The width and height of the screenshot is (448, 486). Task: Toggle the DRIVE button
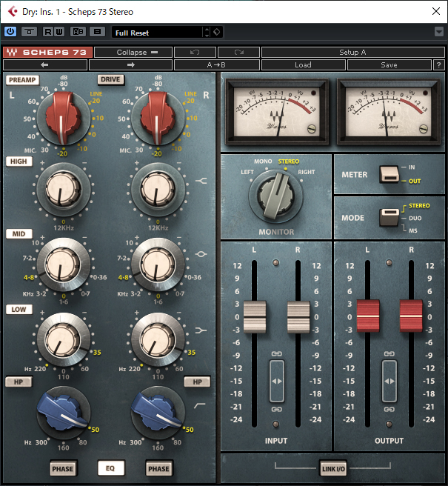[110, 80]
